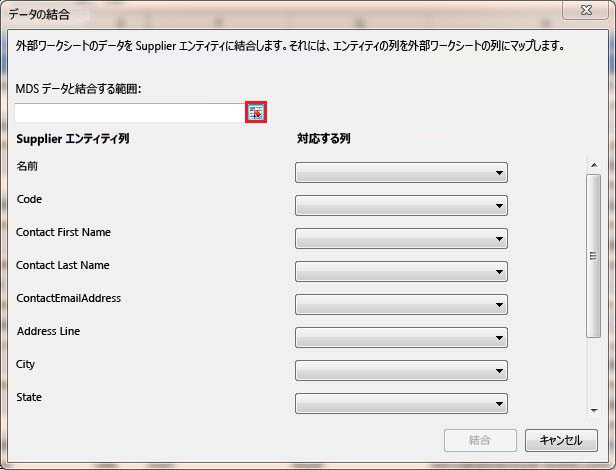
Task: Click the Supplier エンティティ列 header
Action: [x=73, y=139]
